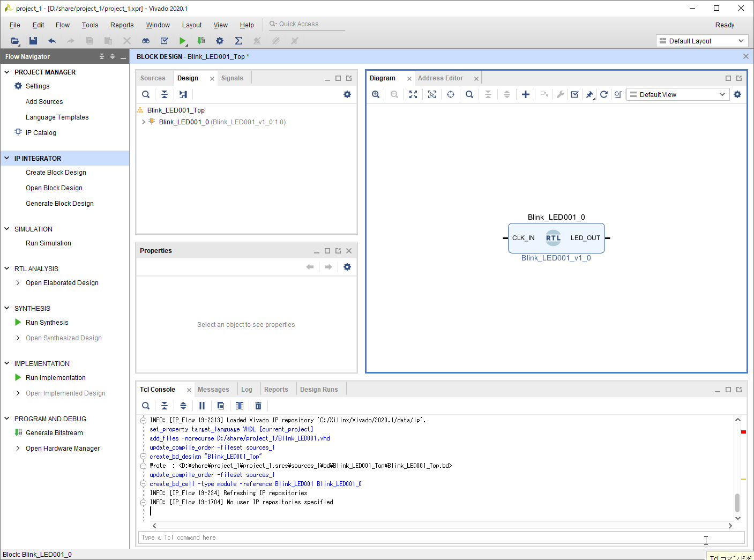754x560 pixels.
Task: Collapse the IP INTEGRATOR section
Action: point(7,158)
